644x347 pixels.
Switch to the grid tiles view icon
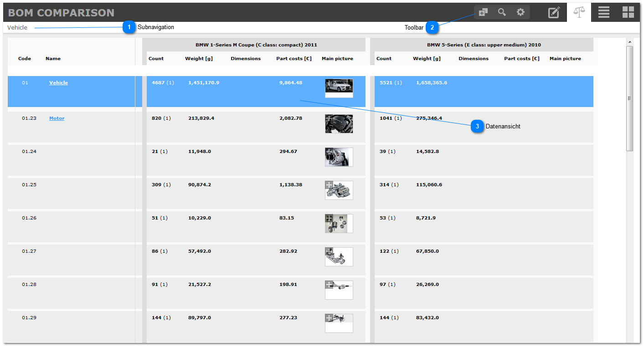point(628,12)
